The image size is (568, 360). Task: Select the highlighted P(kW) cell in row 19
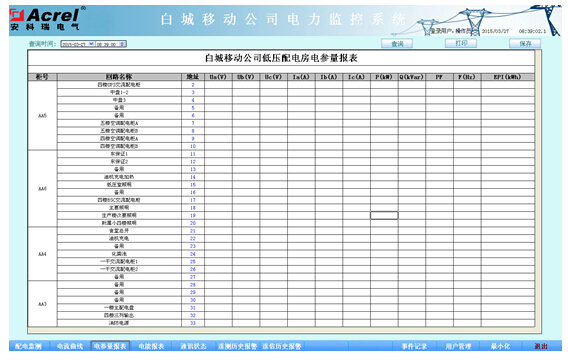(384, 215)
